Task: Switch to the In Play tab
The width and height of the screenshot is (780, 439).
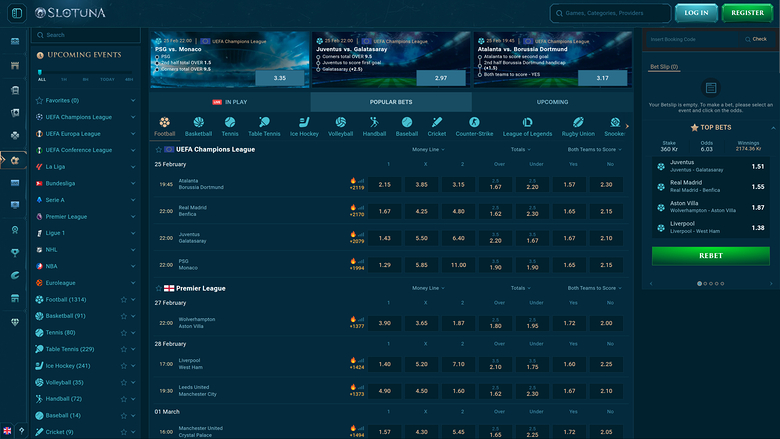Action: (230, 102)
